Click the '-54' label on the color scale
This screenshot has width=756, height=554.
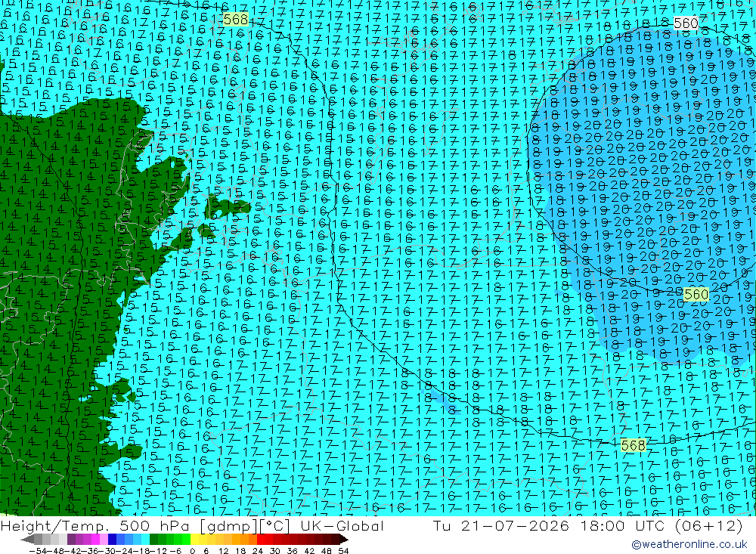tap(38, 551)
